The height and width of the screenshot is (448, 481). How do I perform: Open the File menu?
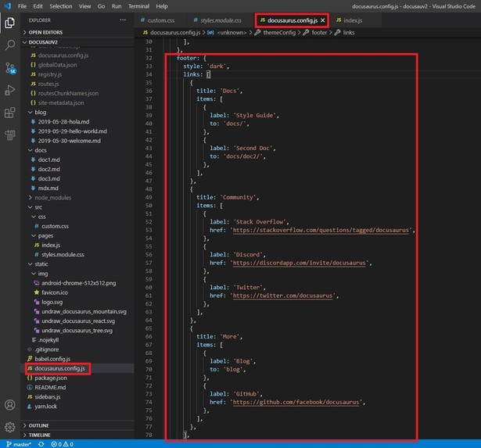pyautogui.click(x=23, y=6)
